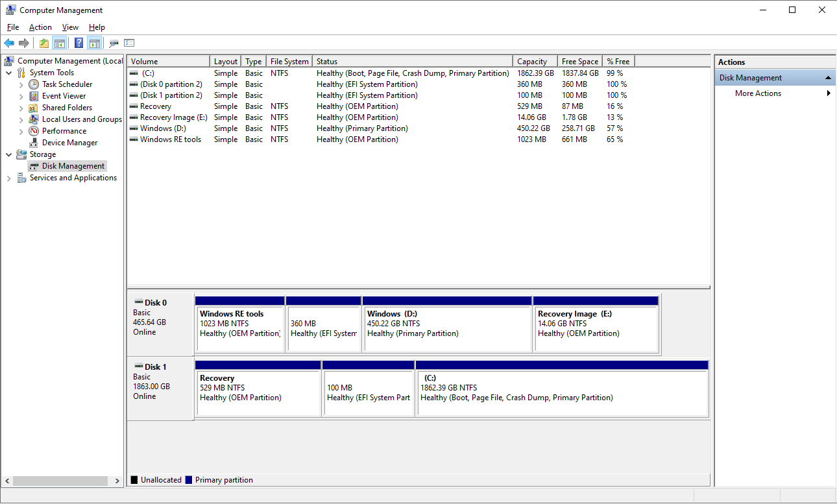The height and width of the screenshot is (504, 837).
Task: Click the Services and Applications icon
Action: (21, 178)
